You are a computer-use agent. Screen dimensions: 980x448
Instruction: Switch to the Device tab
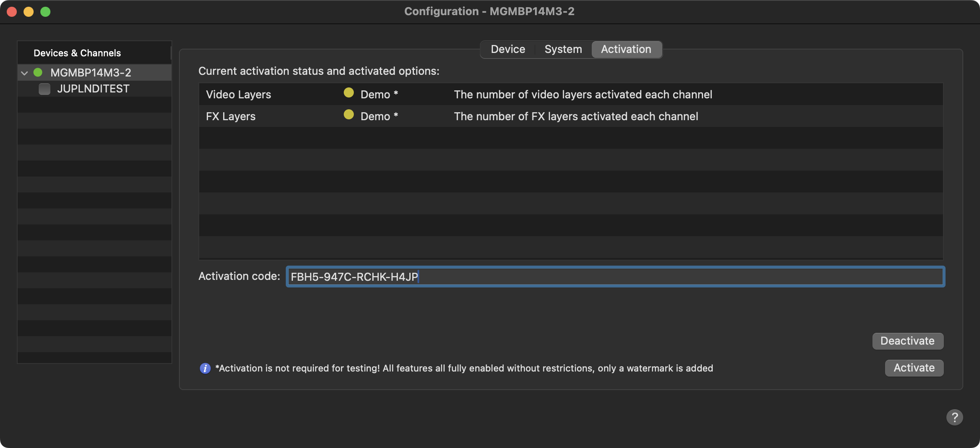[508, 50]
